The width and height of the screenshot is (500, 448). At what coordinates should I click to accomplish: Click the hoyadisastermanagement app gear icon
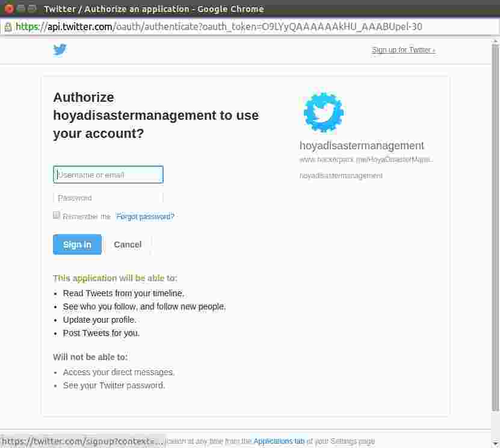(x=323, y=112)
